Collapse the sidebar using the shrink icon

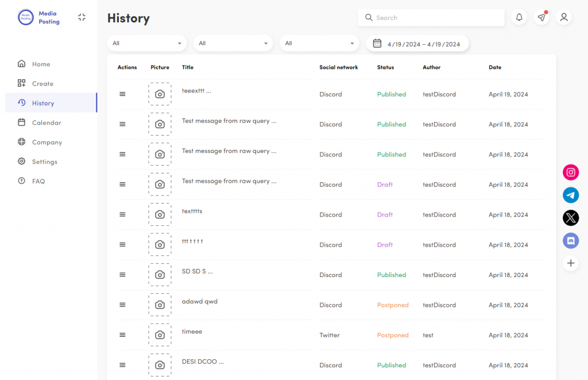pos(82,17)
